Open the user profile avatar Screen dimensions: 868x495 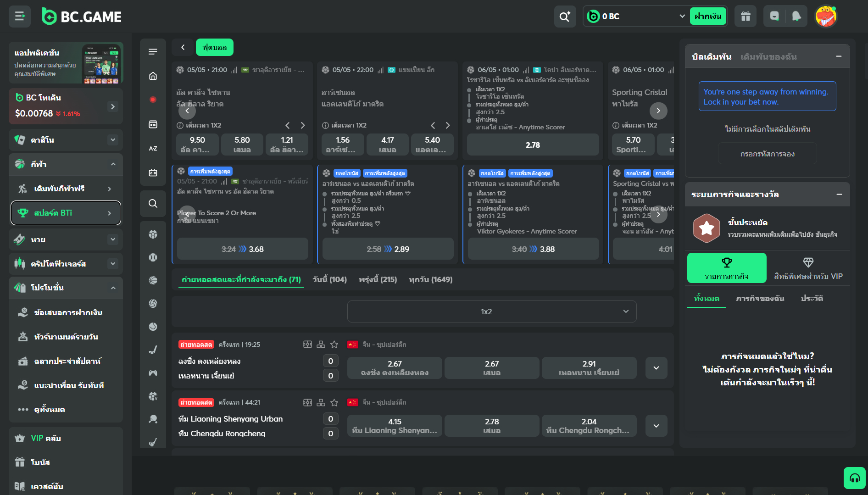pos(826,17)
